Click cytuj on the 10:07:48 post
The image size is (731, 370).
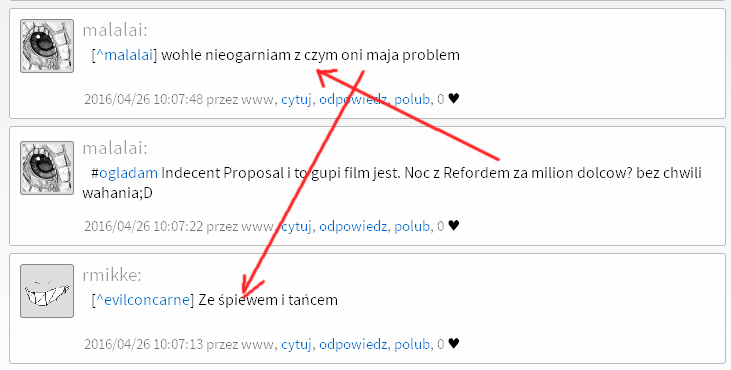(296, 99)
